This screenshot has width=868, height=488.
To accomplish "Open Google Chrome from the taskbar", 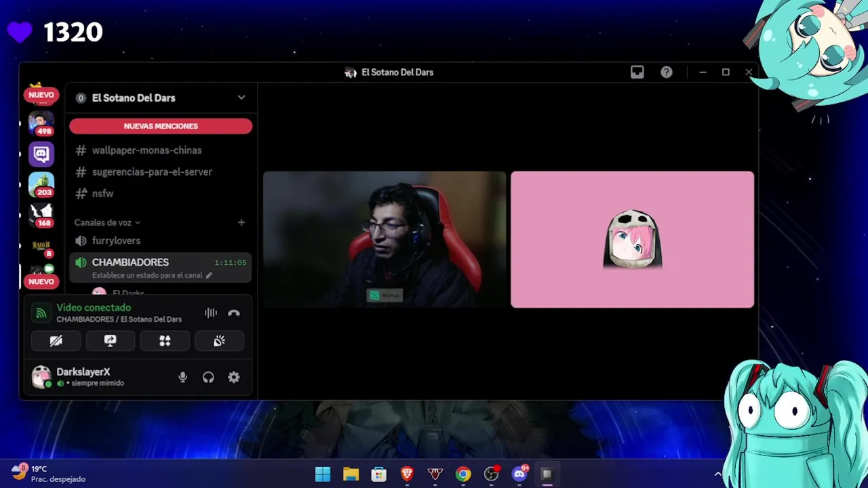I will (x=463, y=474).
